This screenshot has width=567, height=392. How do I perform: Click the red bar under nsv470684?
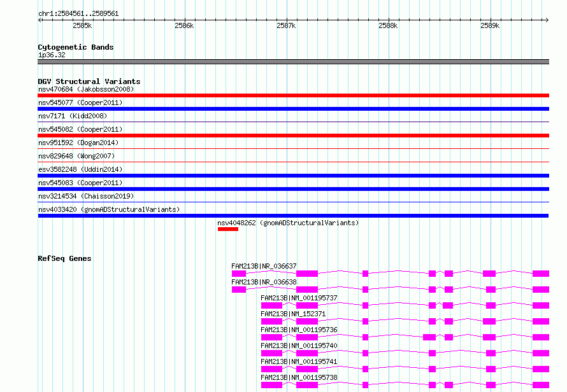coord(293,95)
